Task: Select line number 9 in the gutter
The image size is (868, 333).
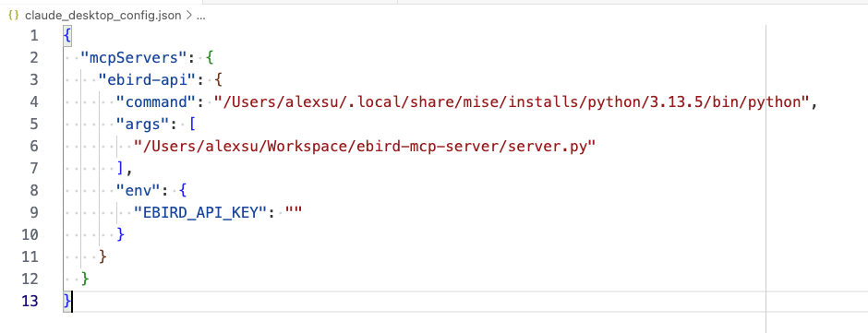Action: 34,213
